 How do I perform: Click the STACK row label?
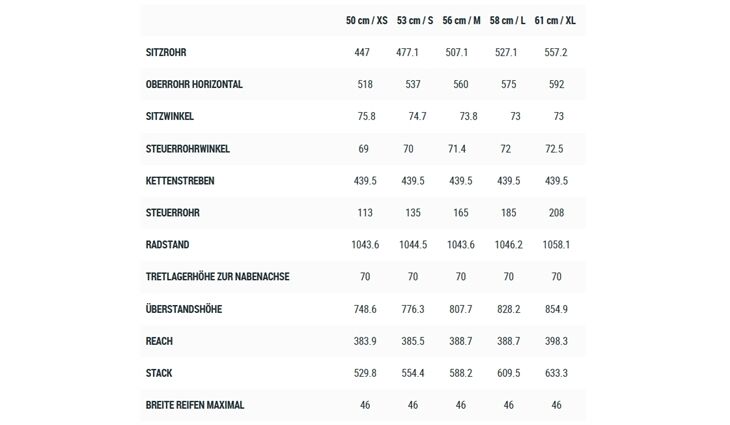(159, 373)
